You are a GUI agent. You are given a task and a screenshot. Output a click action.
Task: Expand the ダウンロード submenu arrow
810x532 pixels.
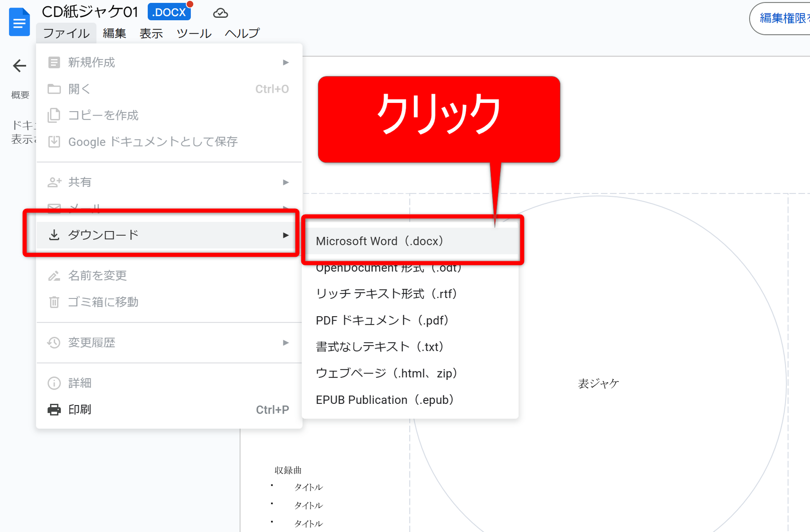pyautogui.click(x=286, y=235)
